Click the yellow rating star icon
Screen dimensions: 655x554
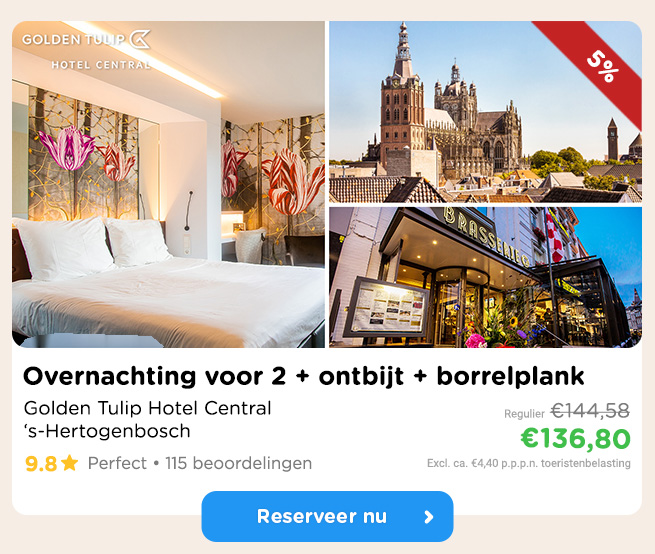(69, 463)
